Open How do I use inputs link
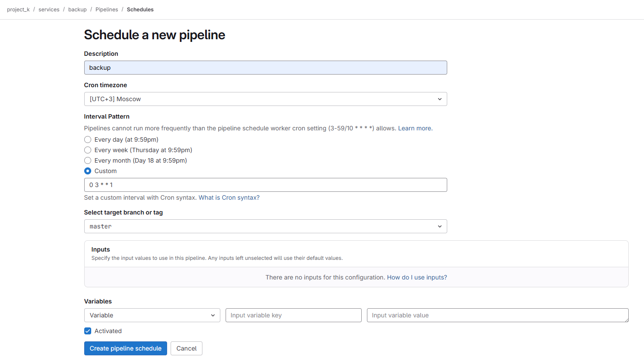644x361 pixels. pyautogui.click(x=417, y=277)
